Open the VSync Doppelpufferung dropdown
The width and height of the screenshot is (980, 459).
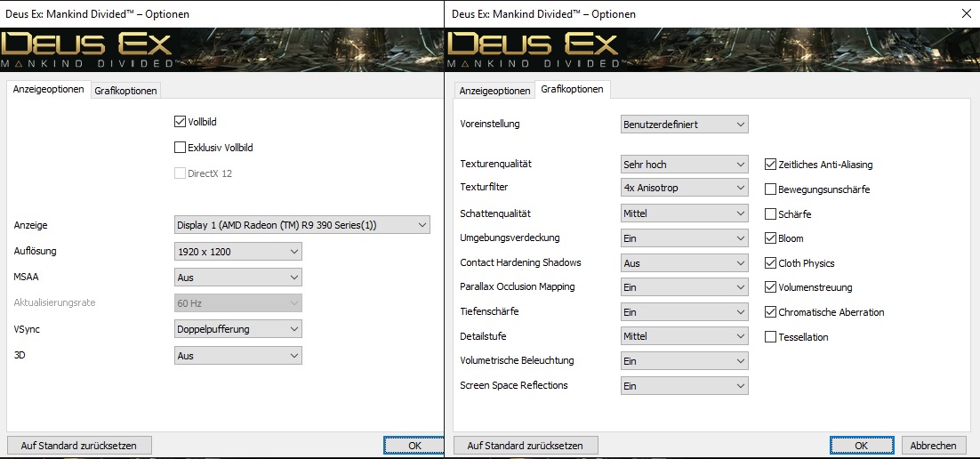tap(237, 329)
